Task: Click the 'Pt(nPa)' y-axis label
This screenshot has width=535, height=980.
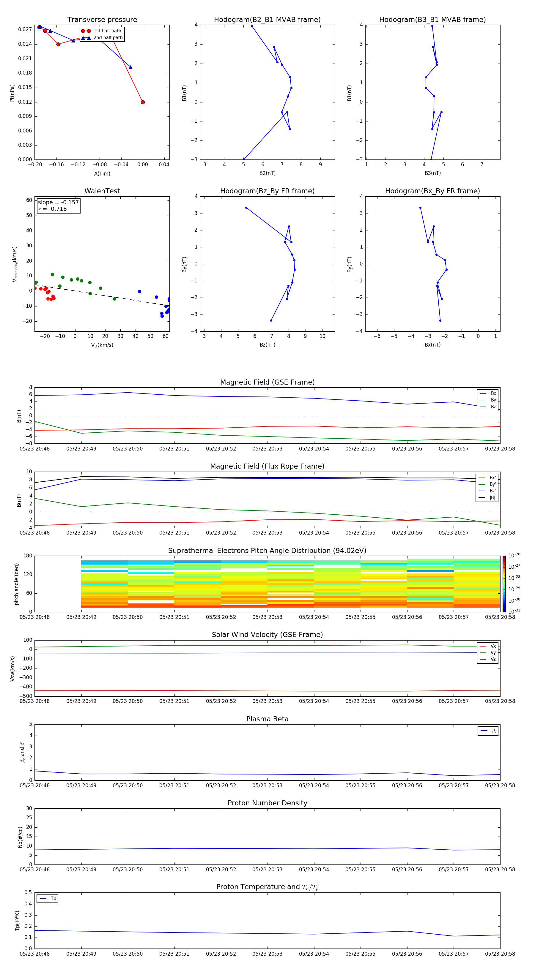Action: pyautogui.click(x=12, y=93)
